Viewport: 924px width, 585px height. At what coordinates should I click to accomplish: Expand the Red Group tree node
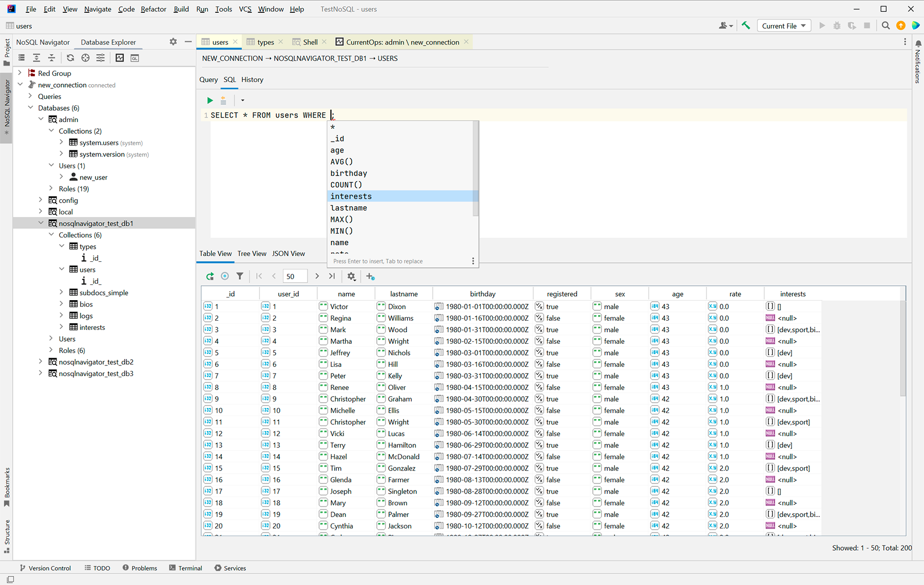tap(20, 73)
